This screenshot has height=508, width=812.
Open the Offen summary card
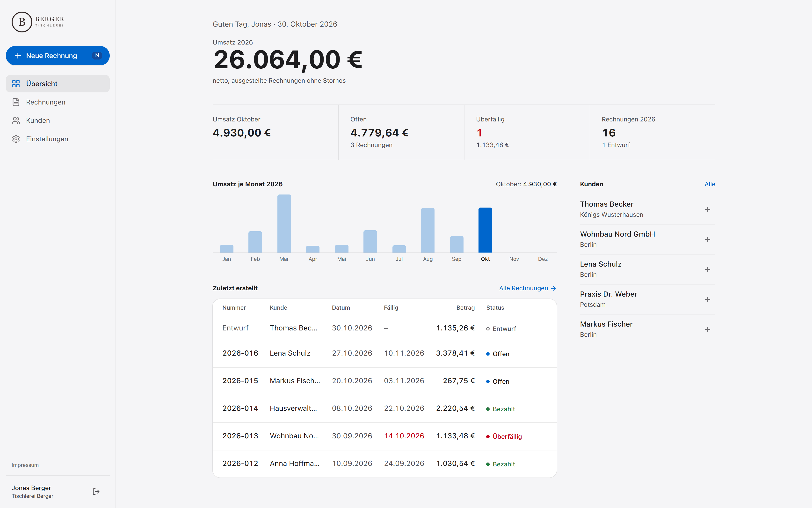pyautogui.click(x=401, y=132)
